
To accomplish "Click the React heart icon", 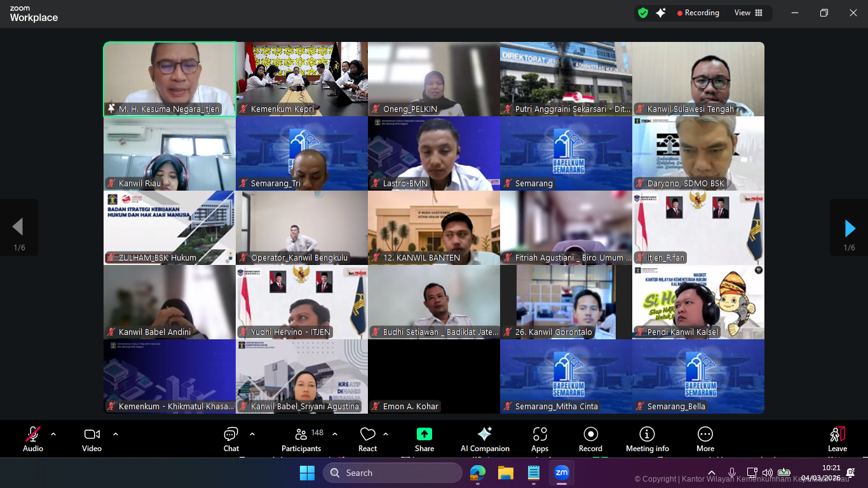I will tap(367, 439).
